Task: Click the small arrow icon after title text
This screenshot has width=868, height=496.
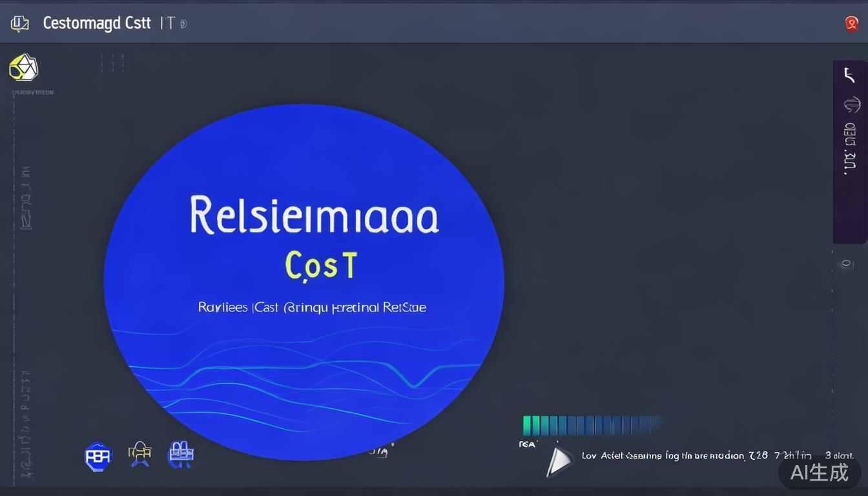Action: tap(183, 24)
